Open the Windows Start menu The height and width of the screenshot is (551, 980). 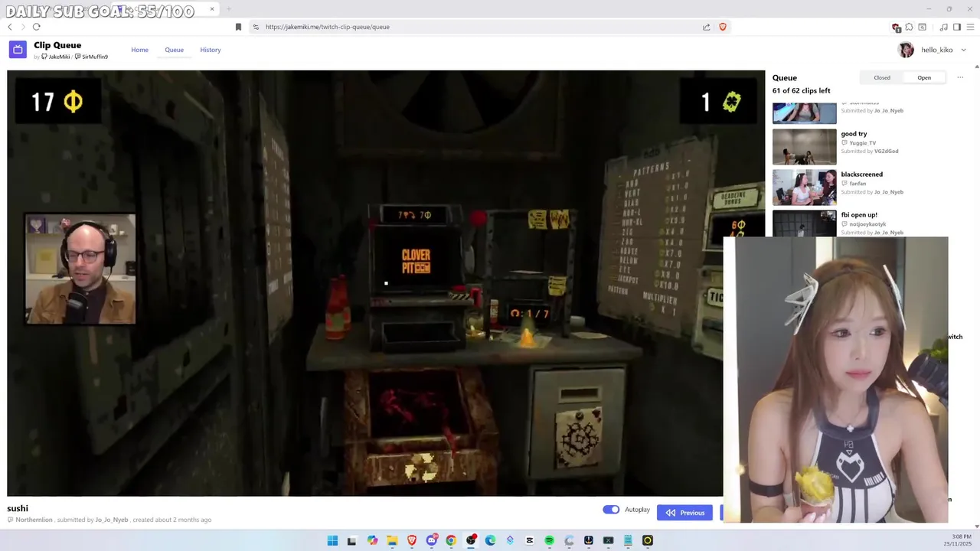coord(332,540)
